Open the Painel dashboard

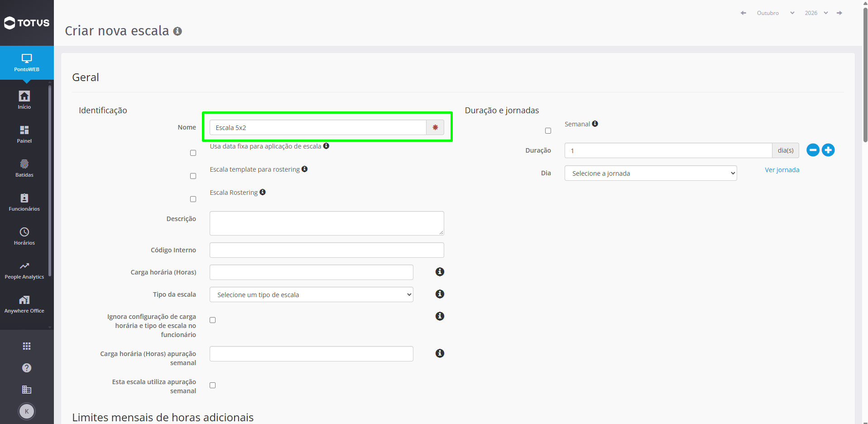24,134
